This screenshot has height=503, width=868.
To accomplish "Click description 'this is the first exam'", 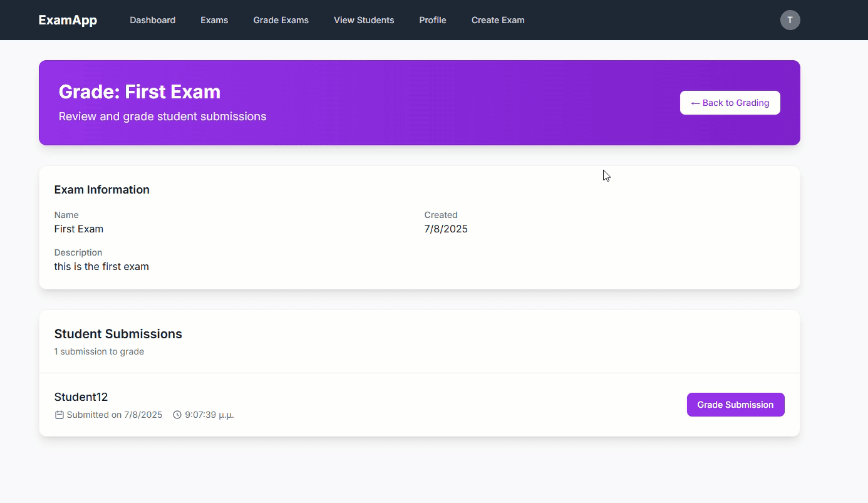I will [101, 267].
